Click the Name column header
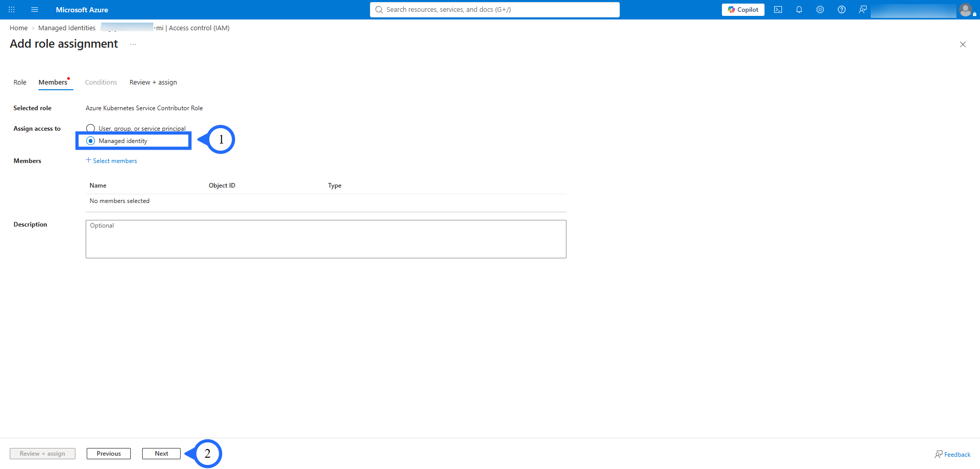This screenshot has height=469, width=980. pos(98,186)
